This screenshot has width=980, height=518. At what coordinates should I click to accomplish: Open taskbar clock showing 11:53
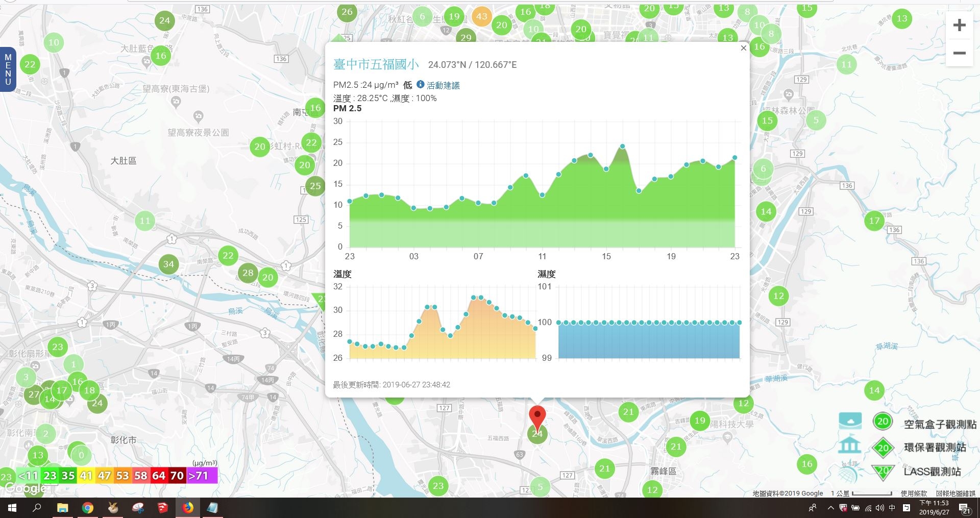coord(934,508)
